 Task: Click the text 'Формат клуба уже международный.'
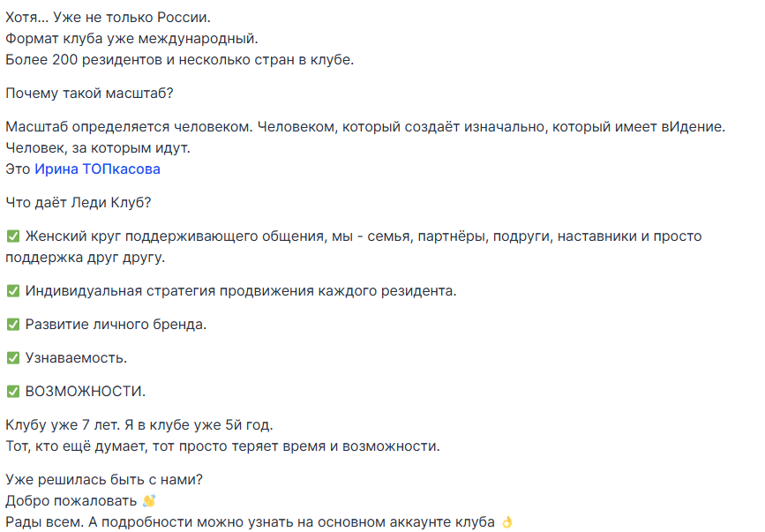click(131, 39)
